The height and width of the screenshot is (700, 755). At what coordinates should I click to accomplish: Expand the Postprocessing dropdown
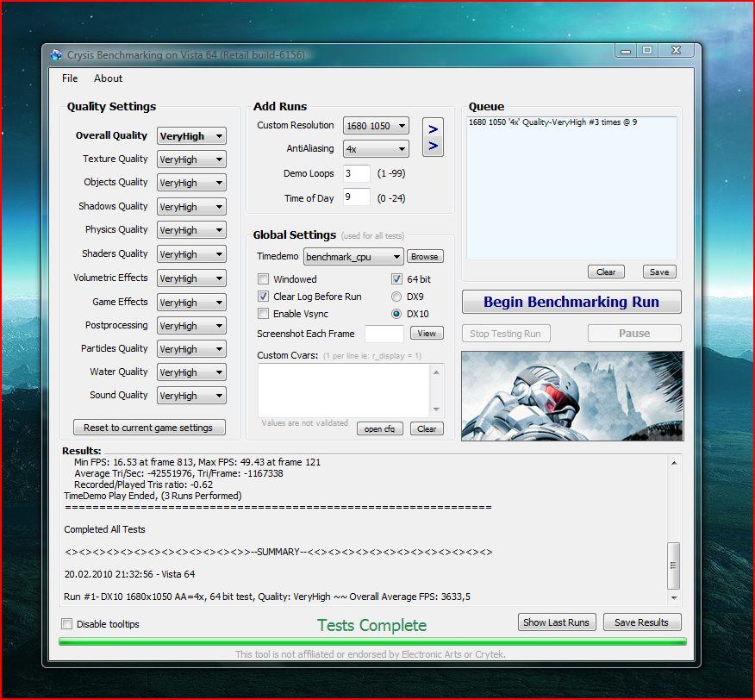click(191, 325)
